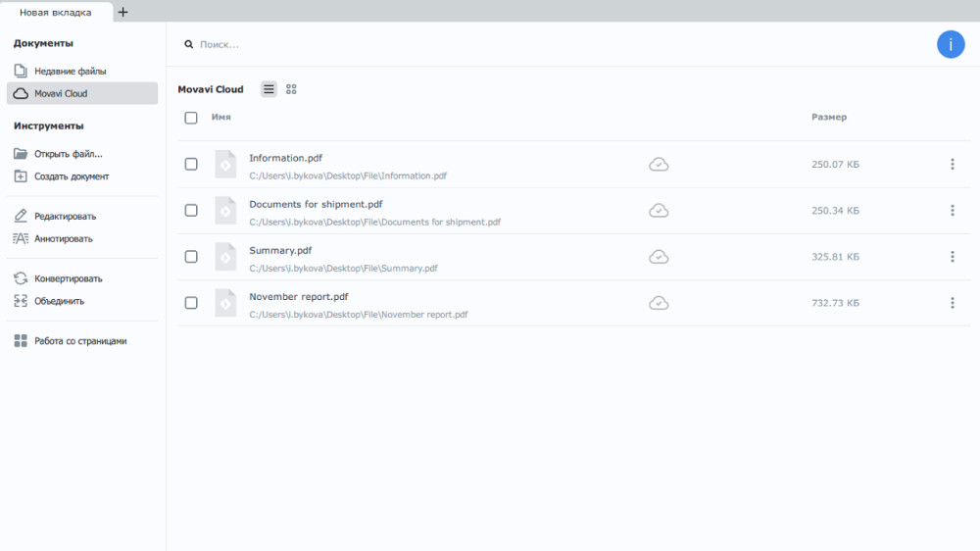The height and width of the screenshot is (551, 980).
Task: Open the Редактировать tool
Action: [x=82, y=217]
